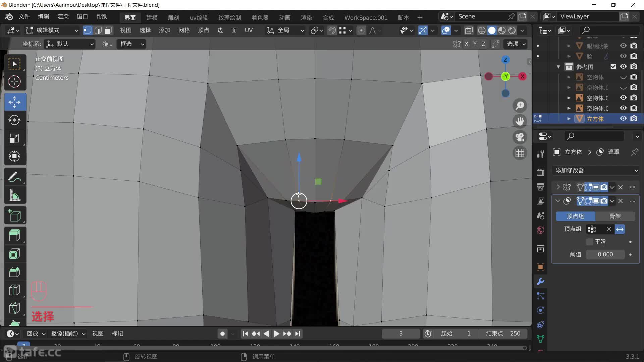Image resolution: width=644 pixels, height=362 pixels.
Task: Open the 文件 menu
Action: tap(24, 17)
